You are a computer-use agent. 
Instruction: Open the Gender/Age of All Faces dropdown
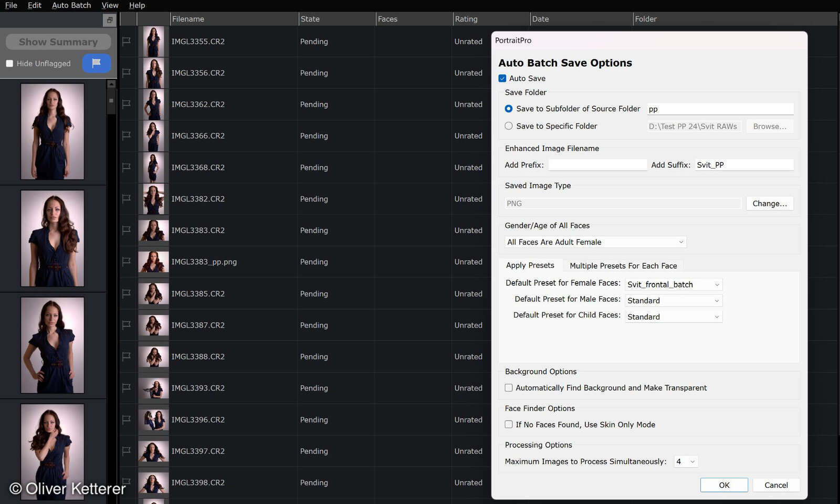(595, 242)
